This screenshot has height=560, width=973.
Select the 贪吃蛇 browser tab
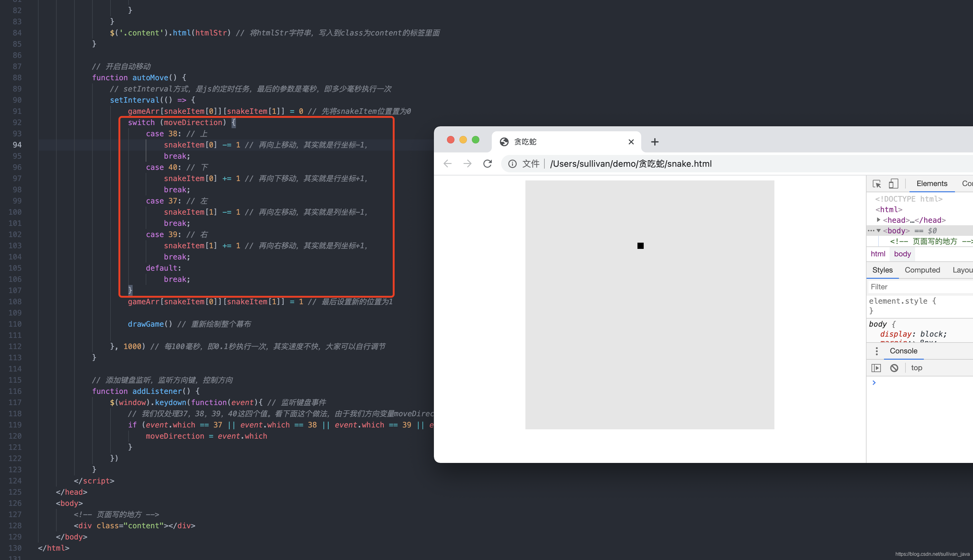pyautogui.click(x=566, y=142)
